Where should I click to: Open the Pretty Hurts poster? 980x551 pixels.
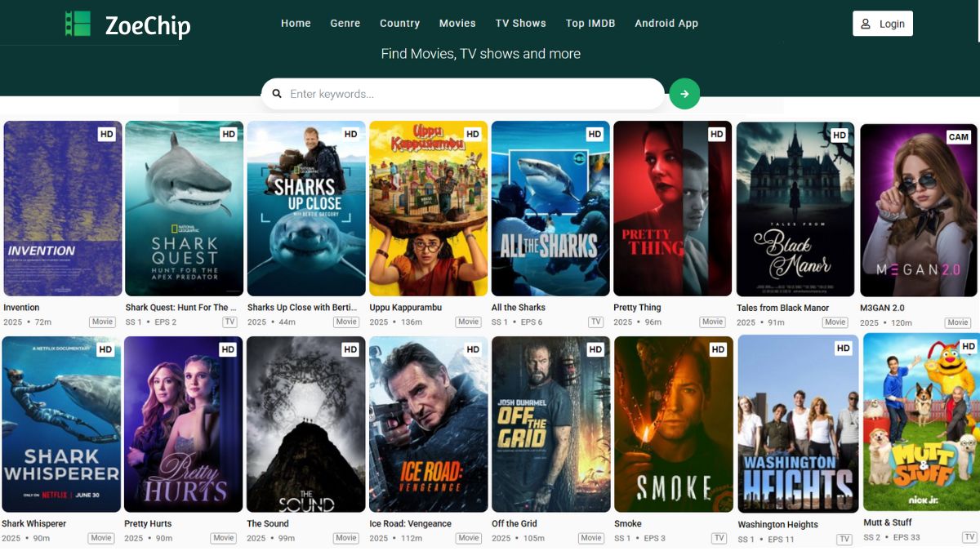pyautogui.click(x=184, y=424)
